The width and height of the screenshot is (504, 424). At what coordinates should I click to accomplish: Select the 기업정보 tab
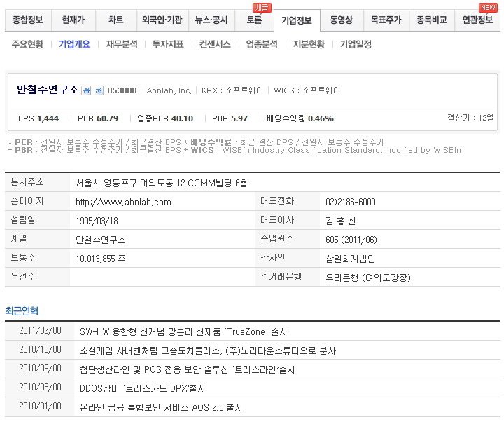(297, 20)
